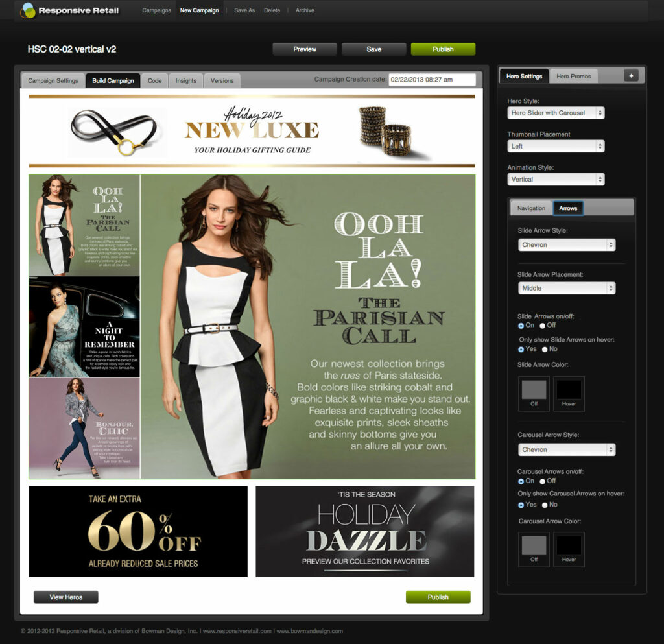Image resolution: width=664 pixels, height=644 pixels.
Task: Select Yes for Carousel Arrows on hover
Action: click(x=521, y=505)
